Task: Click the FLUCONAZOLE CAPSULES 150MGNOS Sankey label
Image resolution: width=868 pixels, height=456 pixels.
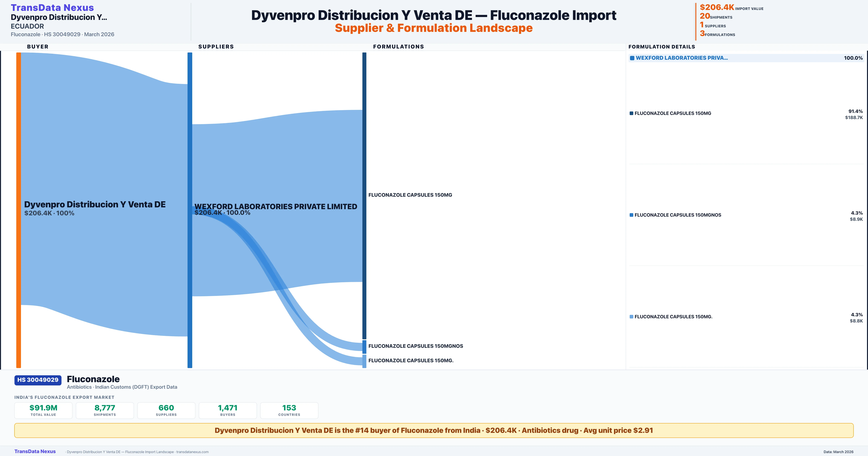Action: (x=416, y=346)
